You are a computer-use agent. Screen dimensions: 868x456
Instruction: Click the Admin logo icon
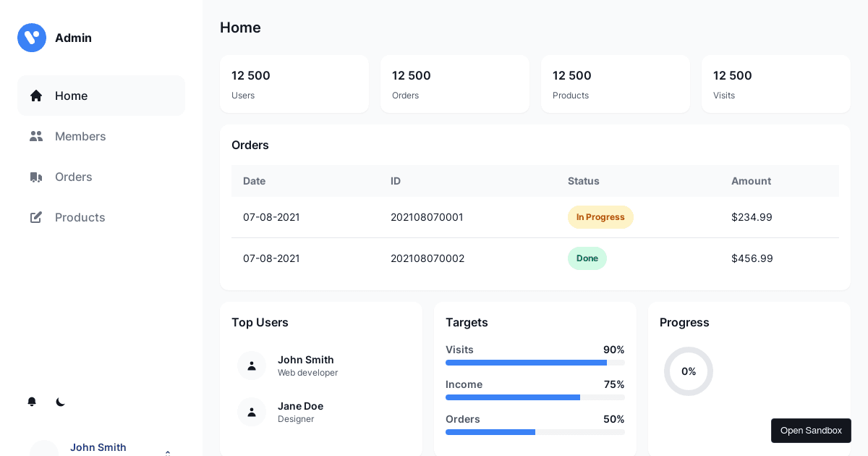point(32,38)
